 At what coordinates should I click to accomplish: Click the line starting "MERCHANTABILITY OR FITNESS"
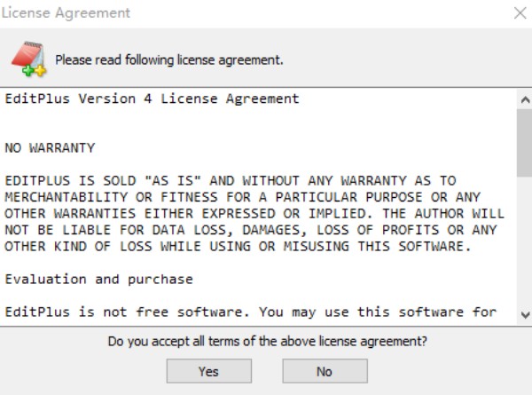(x=246, y=196)
